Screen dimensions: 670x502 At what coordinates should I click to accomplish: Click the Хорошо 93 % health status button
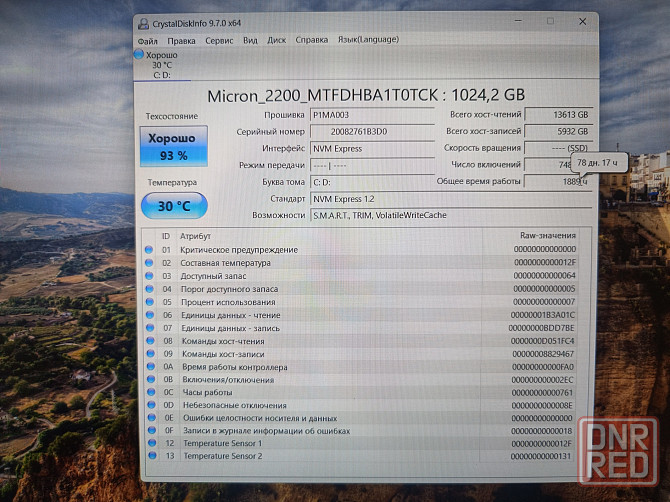point(173,146)
